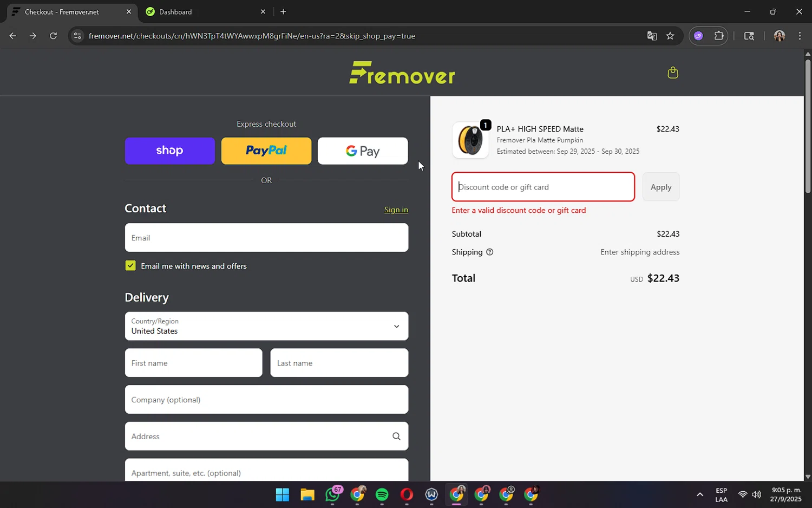The width and height of the screenshot is (812, 508).
Task: Focus the Apartment, suite field
Action: 266,470
